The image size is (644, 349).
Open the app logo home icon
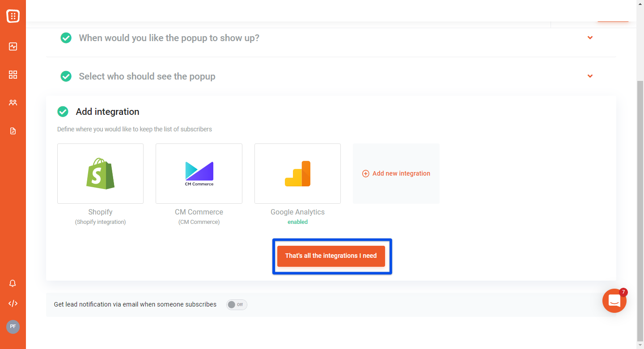click(13, 17)
